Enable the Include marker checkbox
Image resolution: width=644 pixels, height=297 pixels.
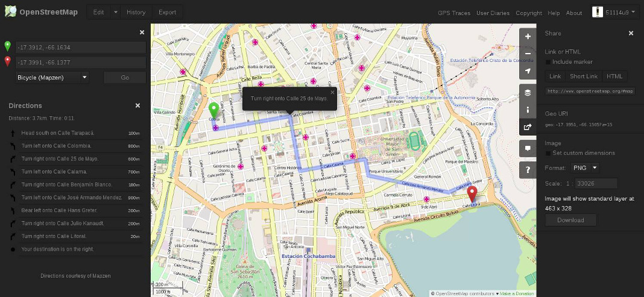click(548, 62)
